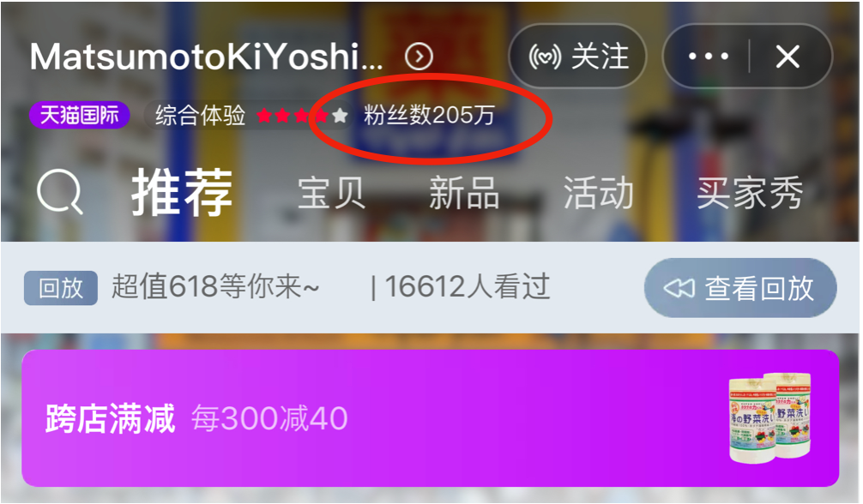Viewport: 863px width, 504px height.
Task: Click the 查看回放 replay button
Action: (x=740, y=287)
